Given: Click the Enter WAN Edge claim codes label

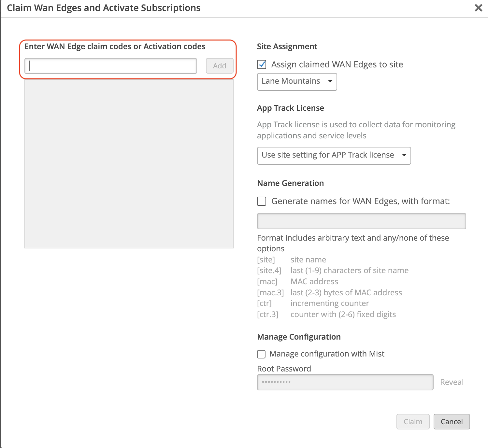Looking at the screenshot, I should tap(115, 47).
